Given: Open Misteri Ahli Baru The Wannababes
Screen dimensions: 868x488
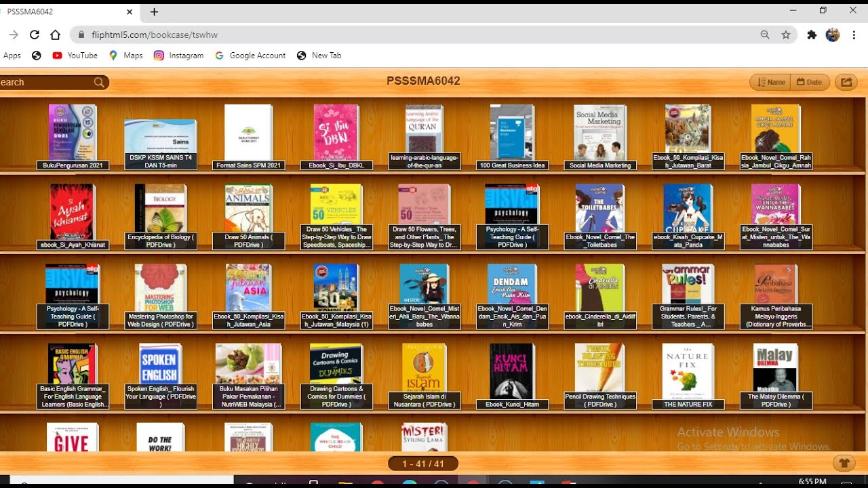Looking at the screenshot, I should pos(425,296).
